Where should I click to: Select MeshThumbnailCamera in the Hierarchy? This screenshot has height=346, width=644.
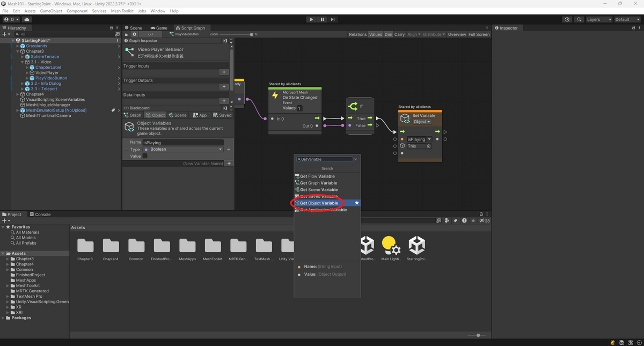[x=48, y=115]
